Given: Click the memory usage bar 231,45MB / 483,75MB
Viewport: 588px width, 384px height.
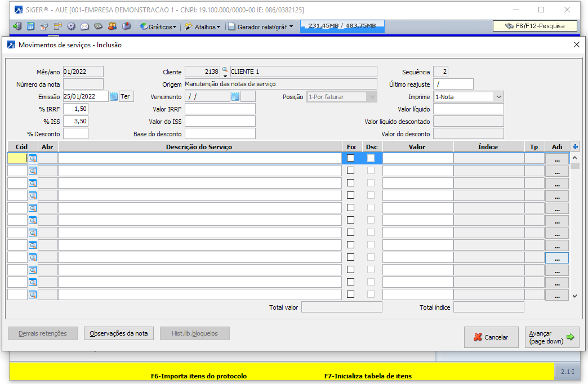Looking at the screenshot, I should pyautogui.click(x=342, y=26).
